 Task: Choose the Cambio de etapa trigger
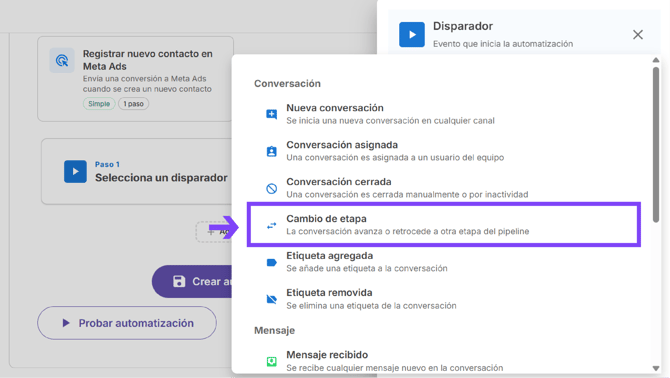(x=444, y=225)
